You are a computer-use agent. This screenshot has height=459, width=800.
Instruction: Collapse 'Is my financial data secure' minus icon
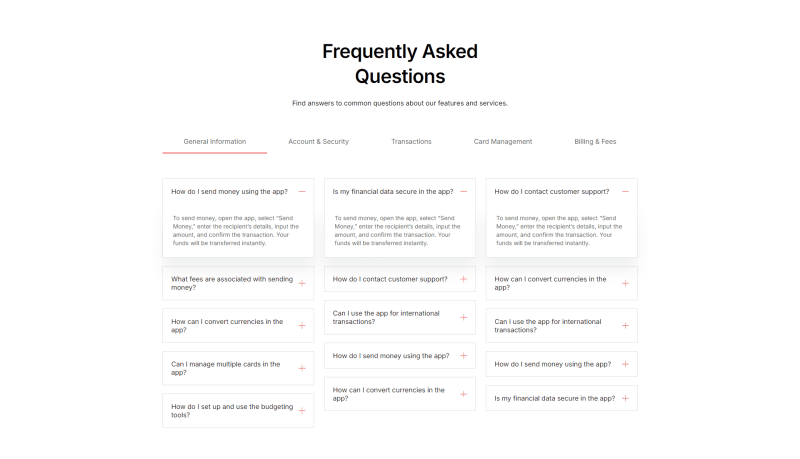463,192
